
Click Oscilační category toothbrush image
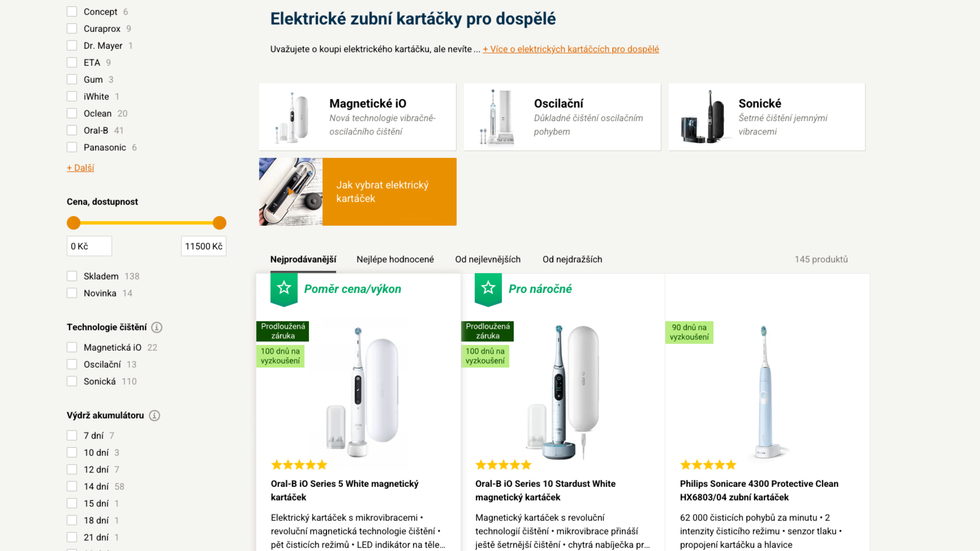[x=497, y=117]
